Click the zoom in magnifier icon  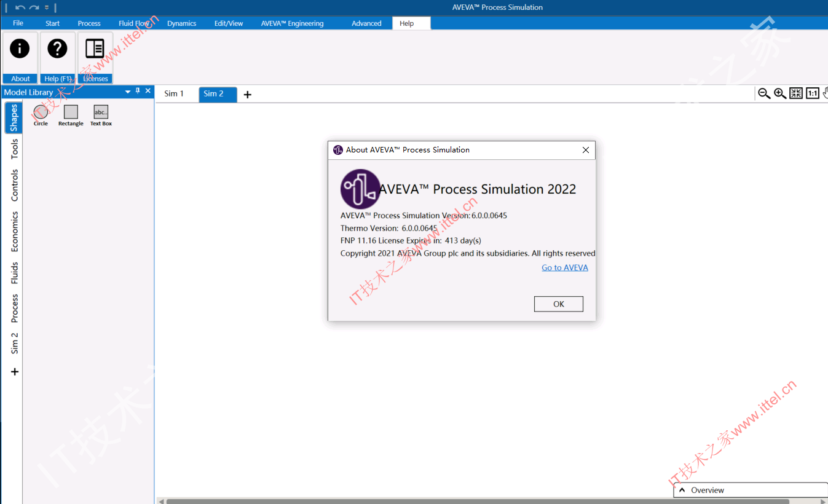[780, 93]
